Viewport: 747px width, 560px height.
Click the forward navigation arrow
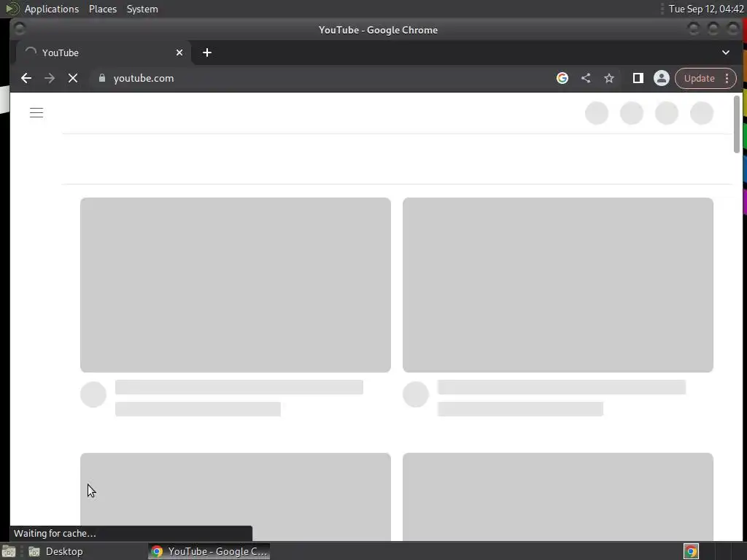click(50, 78)
